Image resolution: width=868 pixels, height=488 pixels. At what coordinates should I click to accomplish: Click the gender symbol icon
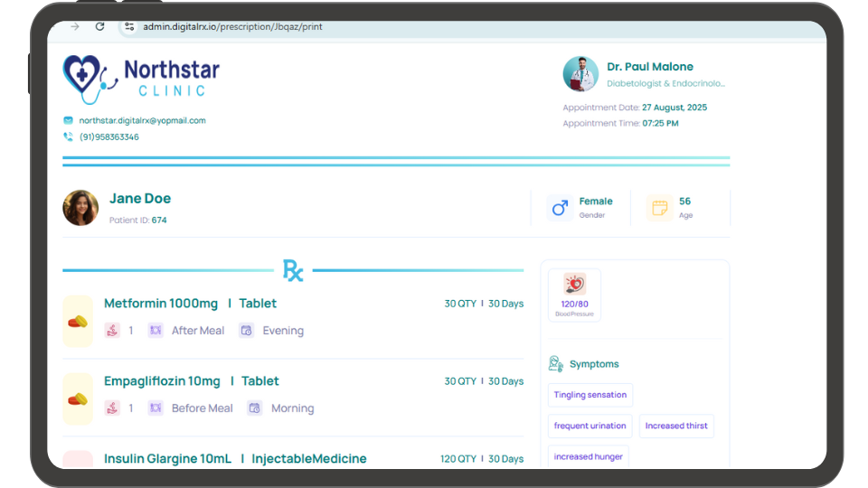point(560,208)
